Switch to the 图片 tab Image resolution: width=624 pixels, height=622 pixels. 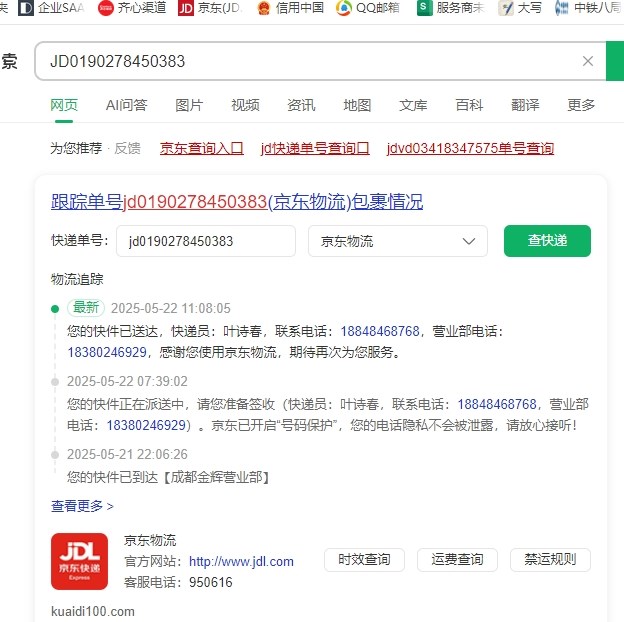click(x=189, y=105)
